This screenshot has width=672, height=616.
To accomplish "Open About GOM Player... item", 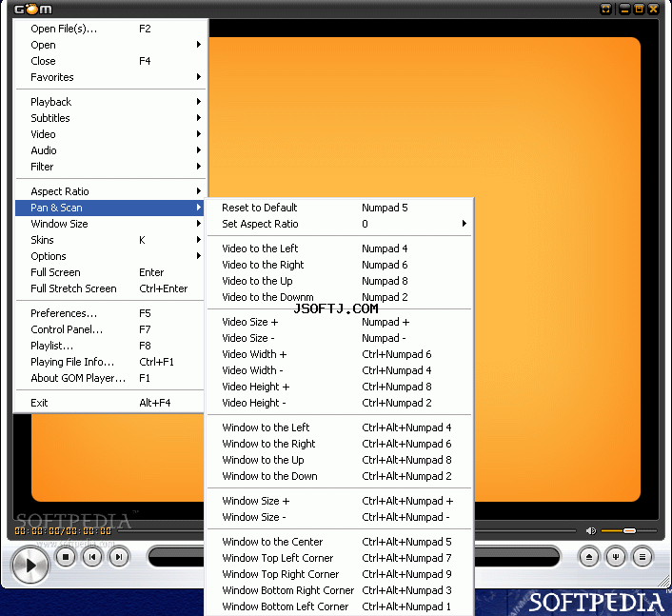I will 110,379.
